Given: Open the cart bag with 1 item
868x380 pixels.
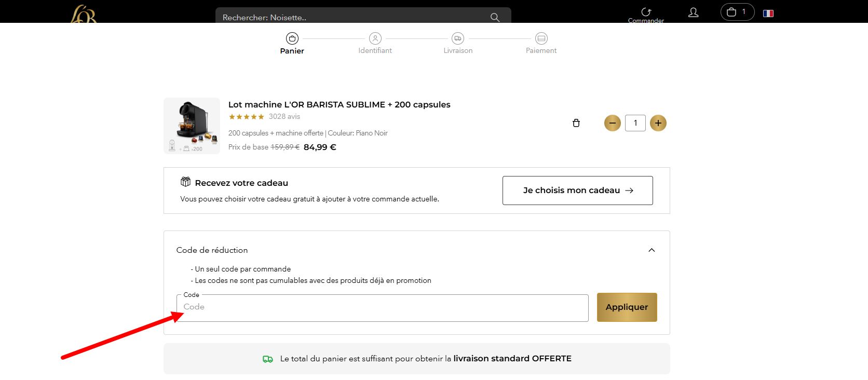Looking at the screenshot, I should click(737, 12).
